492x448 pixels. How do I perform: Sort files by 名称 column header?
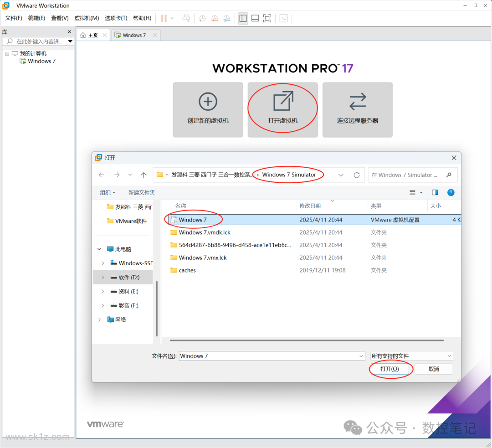(x=181, y=206)
